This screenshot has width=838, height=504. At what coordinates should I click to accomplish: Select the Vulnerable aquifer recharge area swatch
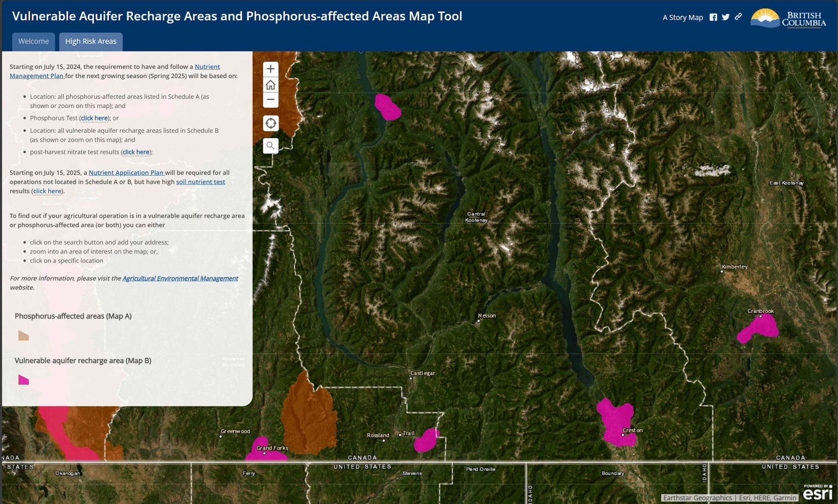(x=23, y=380)
